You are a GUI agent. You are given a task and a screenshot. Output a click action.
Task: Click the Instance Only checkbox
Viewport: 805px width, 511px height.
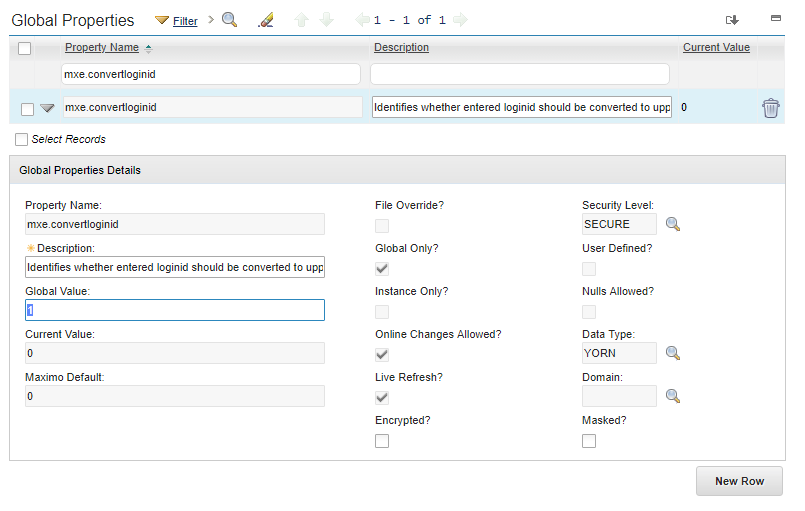coord(382,312)
